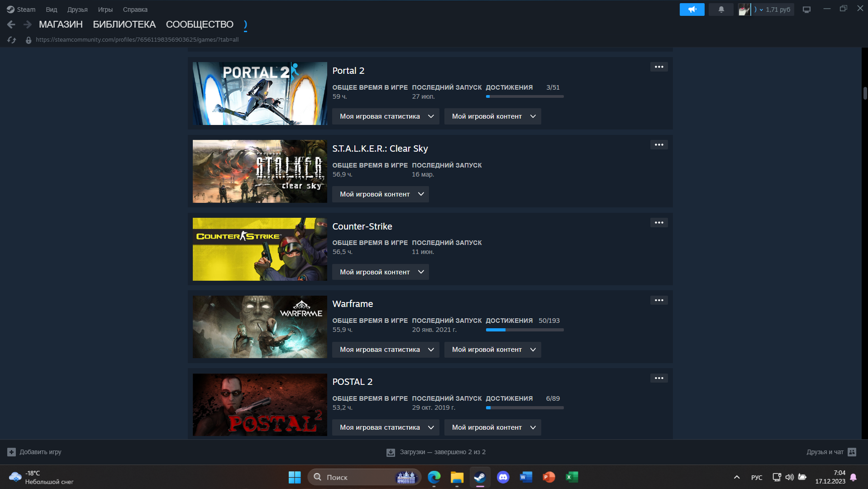Open the Steam menu
This screenshot has height=489, width=868.
coord(21,10)
